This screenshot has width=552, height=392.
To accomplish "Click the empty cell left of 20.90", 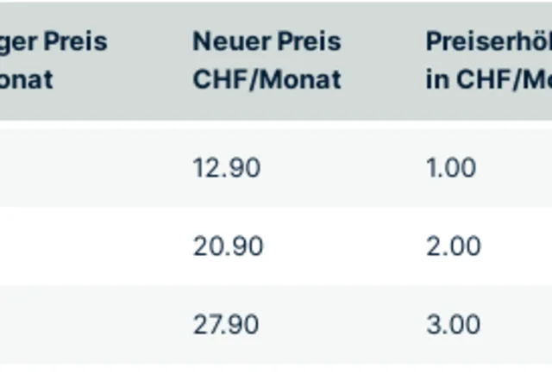I will [x=86, y=246].
